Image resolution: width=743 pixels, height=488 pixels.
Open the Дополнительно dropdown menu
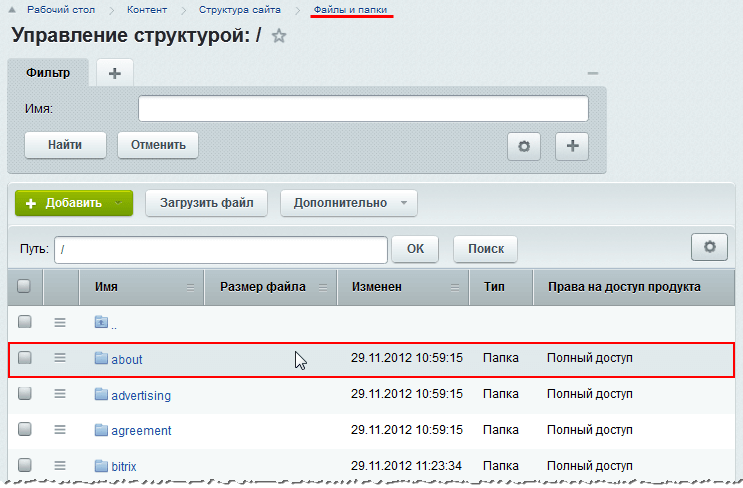point(348,203)
